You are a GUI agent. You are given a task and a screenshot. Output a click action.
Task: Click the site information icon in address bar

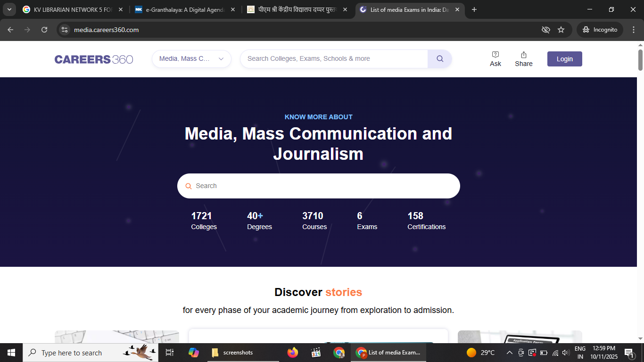coord(65,30)
